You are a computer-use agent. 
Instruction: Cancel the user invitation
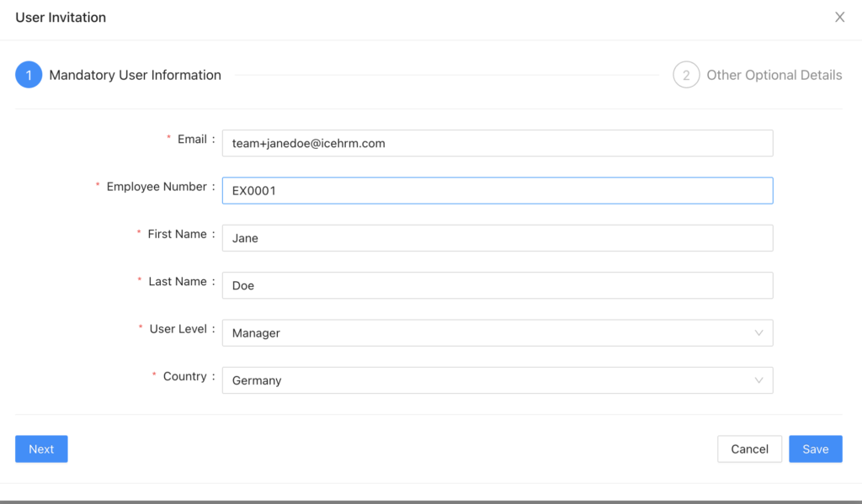tap(749, 449)
